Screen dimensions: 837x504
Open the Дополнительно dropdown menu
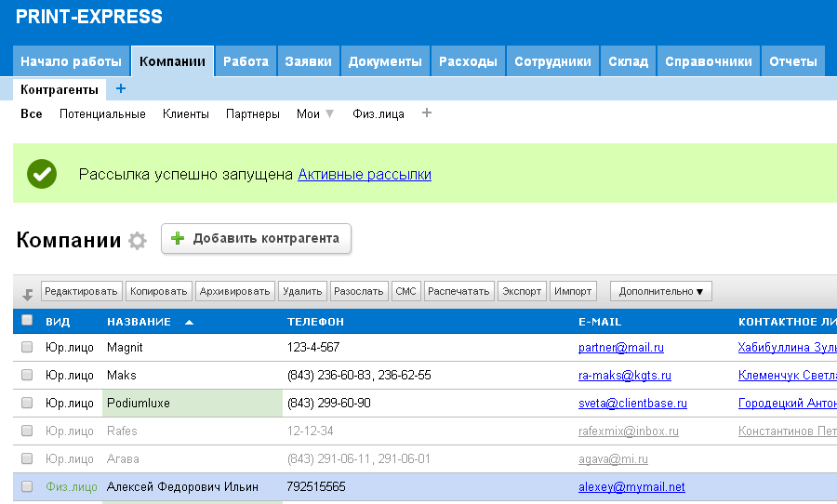click(x=660, y=291)
